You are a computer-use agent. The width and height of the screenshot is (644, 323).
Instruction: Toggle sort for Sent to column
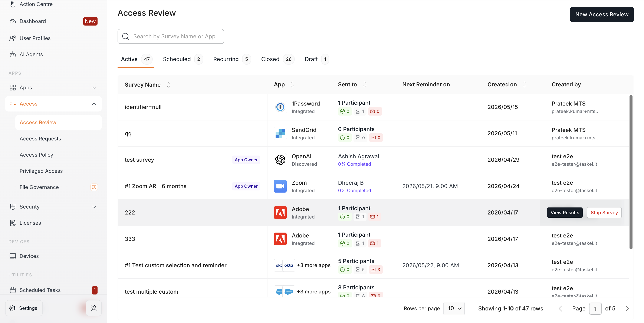point(364,85)
